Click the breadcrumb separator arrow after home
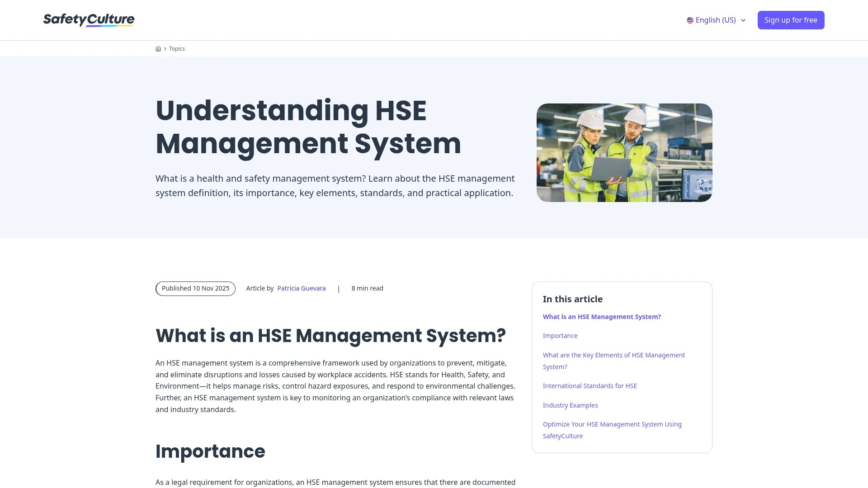 click(x=165, y=48)
